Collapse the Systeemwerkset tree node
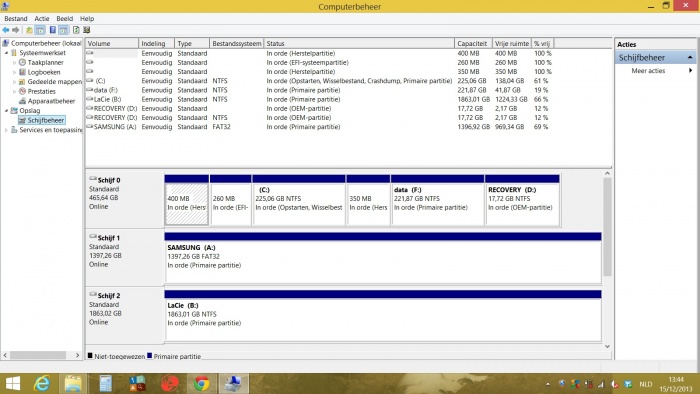This screenshot has width=700, height=394. pos(7,53)
